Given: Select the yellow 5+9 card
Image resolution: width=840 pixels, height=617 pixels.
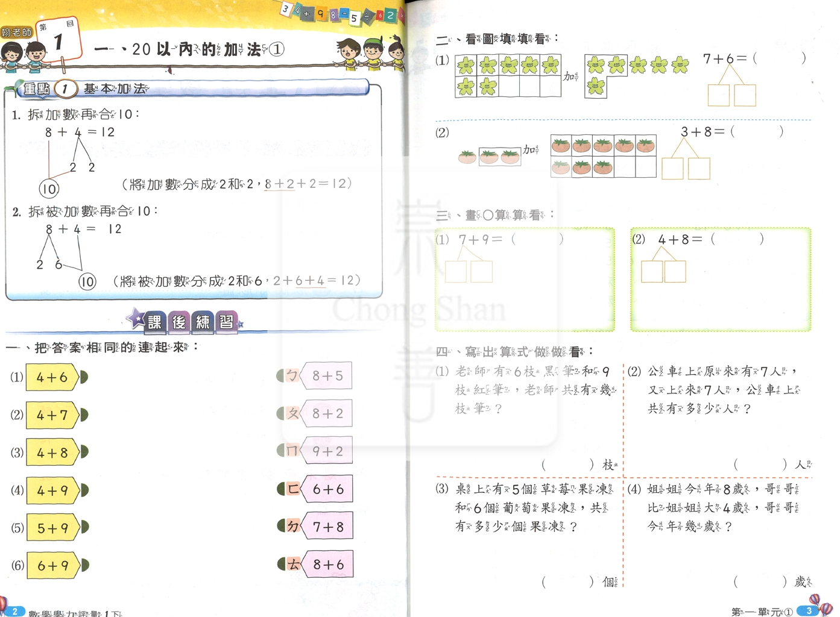Looking at the screenshot, I should (52, 528).
